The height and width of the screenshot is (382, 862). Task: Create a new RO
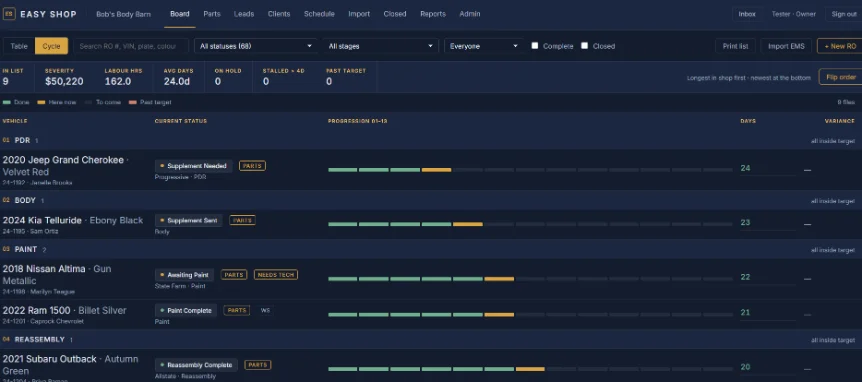tap(839, 46)
